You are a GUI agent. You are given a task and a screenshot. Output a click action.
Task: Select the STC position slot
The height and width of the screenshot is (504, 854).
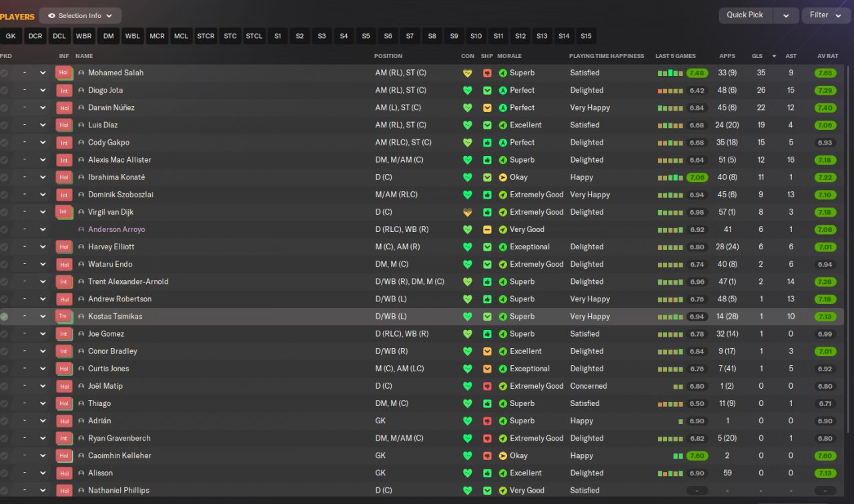[x=230, y=36]
